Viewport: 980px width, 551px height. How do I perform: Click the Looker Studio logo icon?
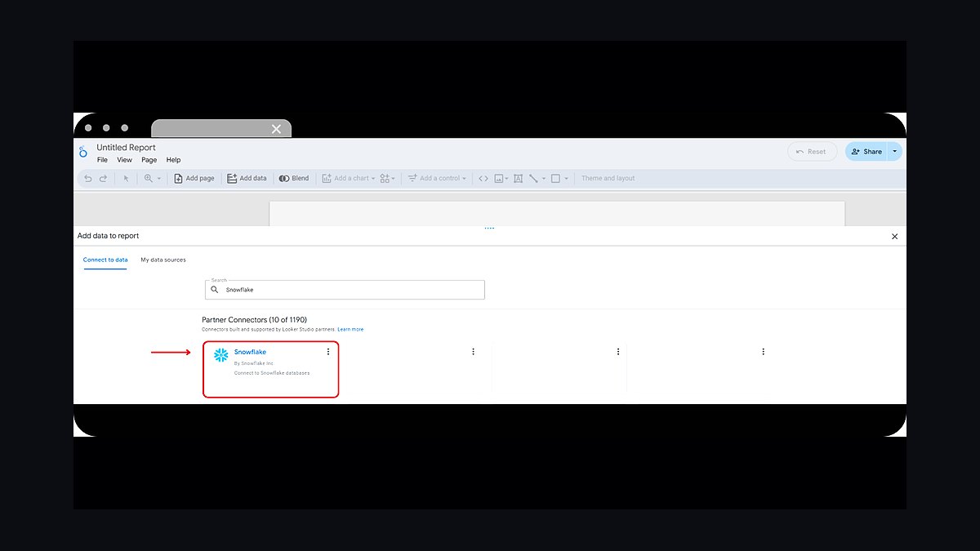tap(83, 153)
